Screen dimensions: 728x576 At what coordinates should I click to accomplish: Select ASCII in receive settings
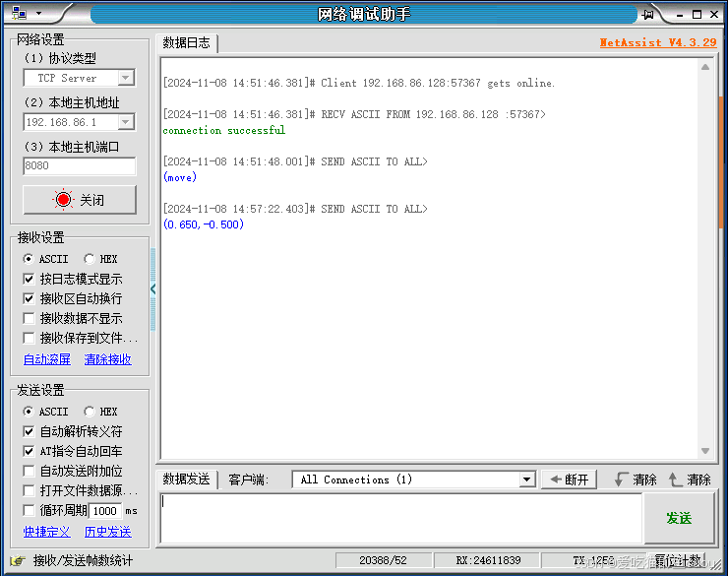tap(29, 259)
